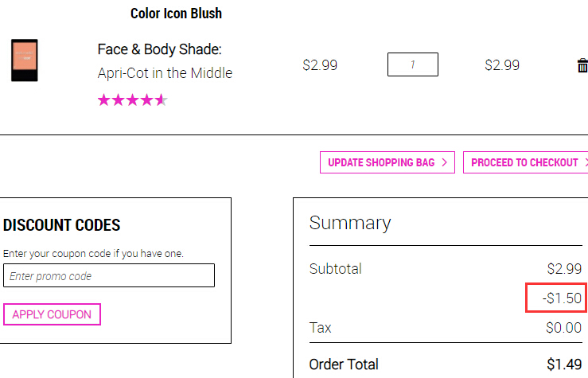Click the Tax value $0.00
Screen dimensions: 588x378
coord(563,328)
